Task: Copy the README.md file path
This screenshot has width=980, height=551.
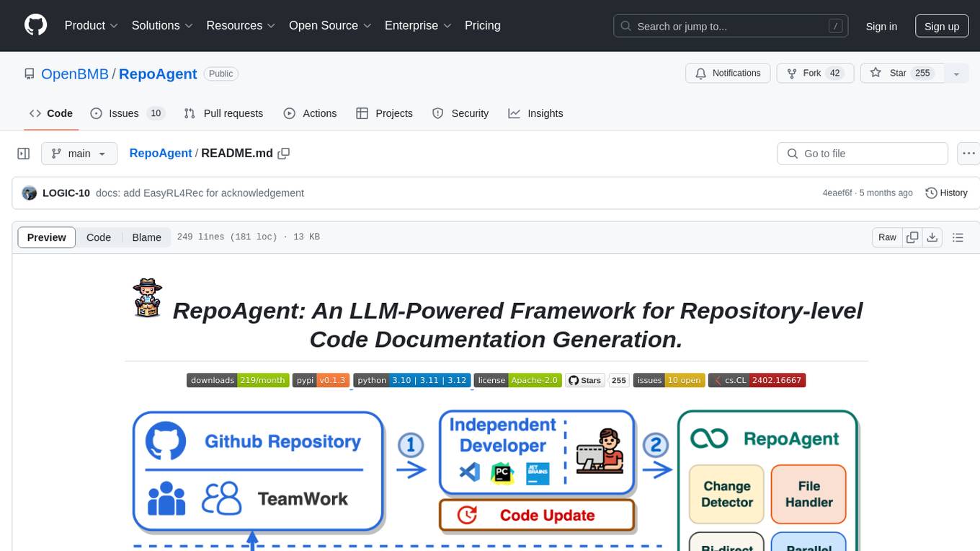Action: pyautogui.click(x=284, y=153)
